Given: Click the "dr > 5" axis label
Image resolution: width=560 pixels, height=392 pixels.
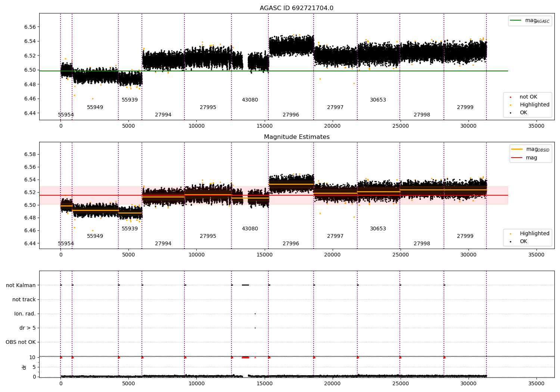Looking at the screenshot, I should [x=28, y=328].
